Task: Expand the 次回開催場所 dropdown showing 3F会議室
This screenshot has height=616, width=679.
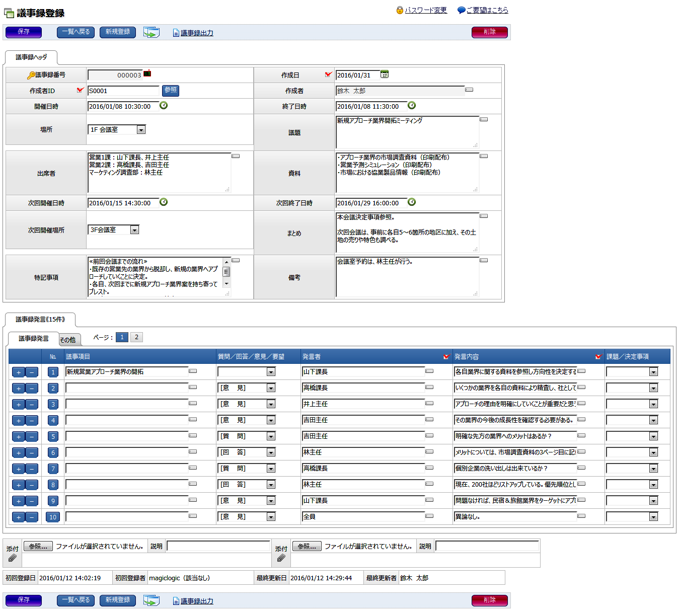Action: tap(134, 230)
